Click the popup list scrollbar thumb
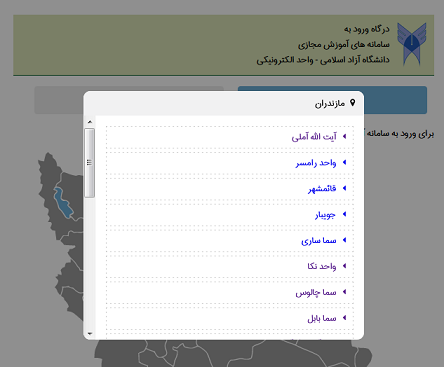 click(89, 163)
